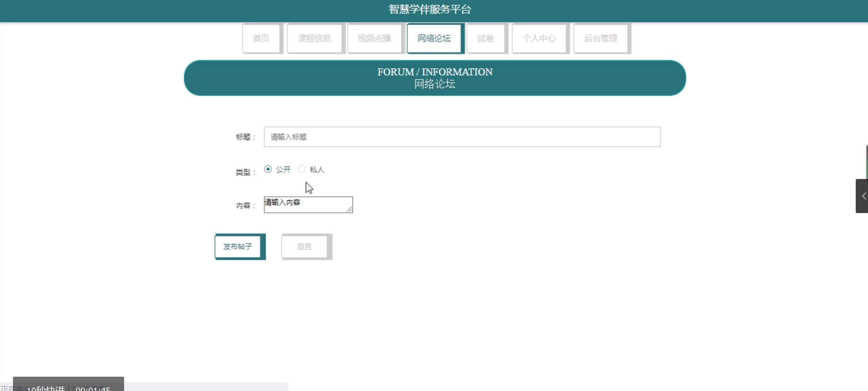The height and width of the screenshot is (391, 868).
Task: Click the 重置 reset button
Action: tap(304, 246)
